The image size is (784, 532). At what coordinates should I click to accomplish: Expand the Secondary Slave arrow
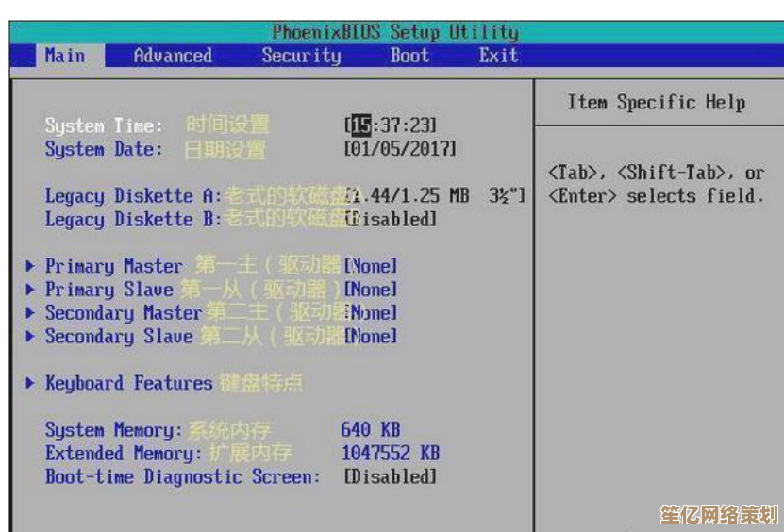[x=30, y=336]
